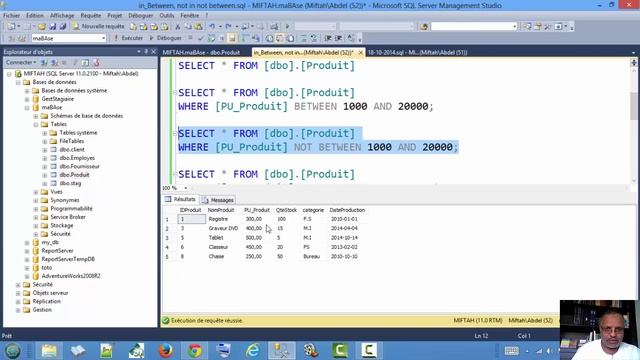640x360 pixels.
Task: Expand the Sécurité server-level node
Action: click(x=18, y=285)
